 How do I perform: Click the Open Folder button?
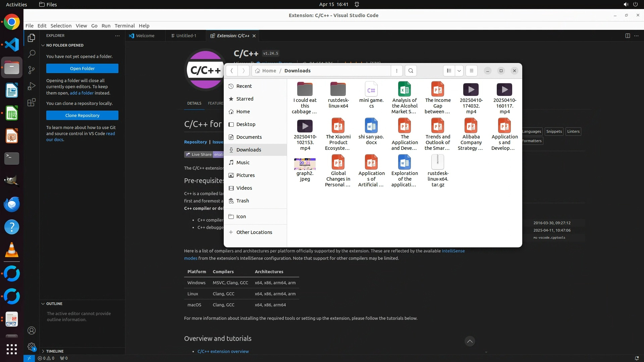pyautogui.click(x=82, y=68)
